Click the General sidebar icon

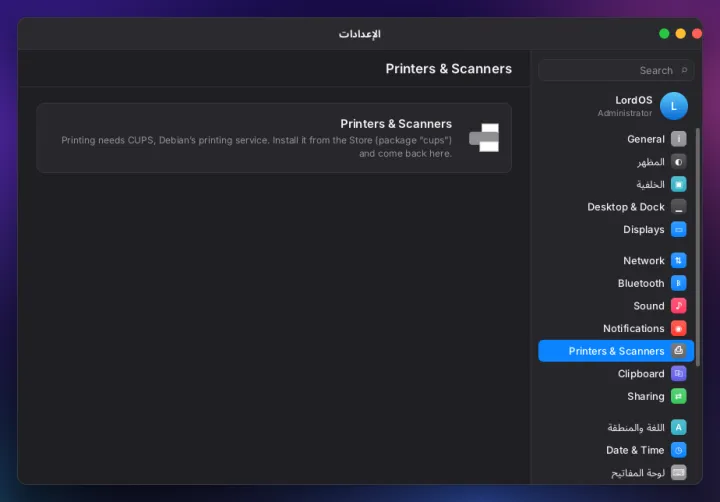(678, 139)
